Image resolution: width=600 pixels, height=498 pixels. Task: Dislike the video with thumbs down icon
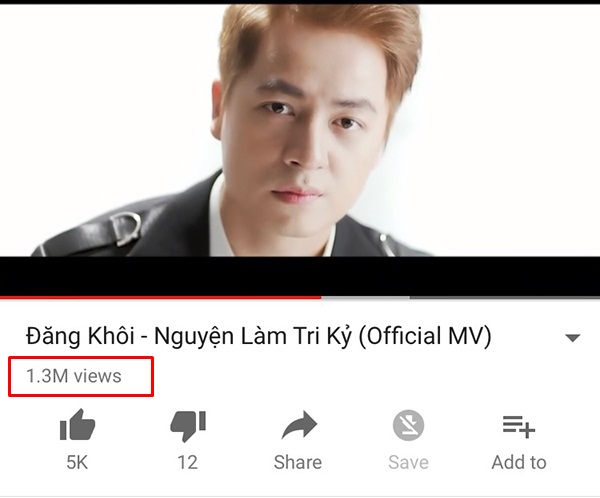[x=188, y=426]
